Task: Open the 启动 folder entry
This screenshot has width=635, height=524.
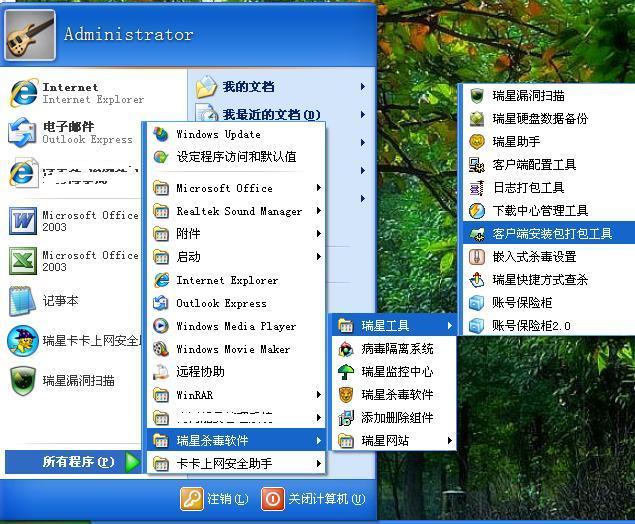Action: point(236,257)
